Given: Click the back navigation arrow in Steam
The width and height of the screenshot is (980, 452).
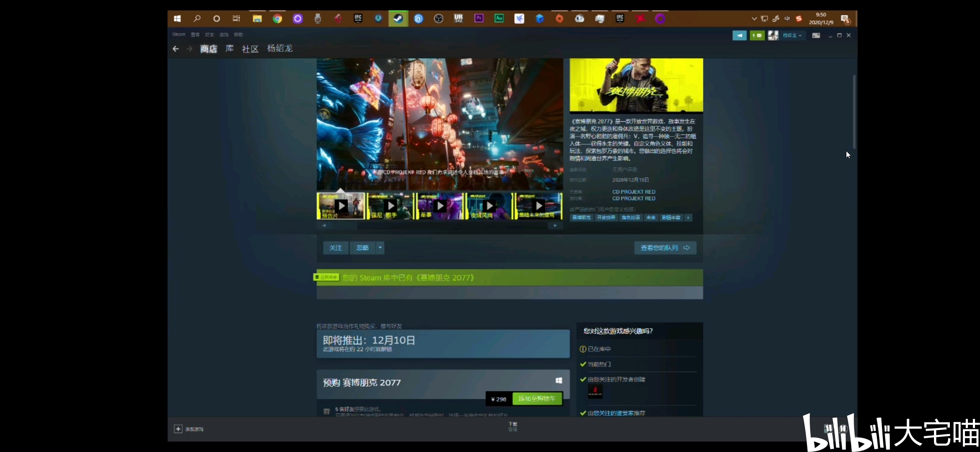Looking at the screenshot, I should [176, 49].
